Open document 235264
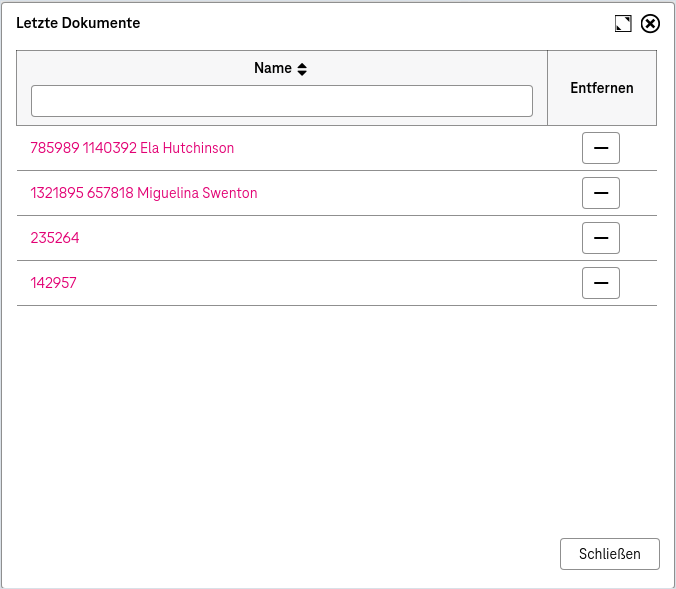The height and width of the screenshot is (589, 676). click(x=55, y=238)
